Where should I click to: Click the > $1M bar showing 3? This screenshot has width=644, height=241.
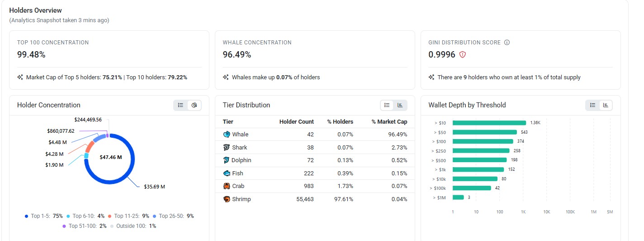pos(458,197)
